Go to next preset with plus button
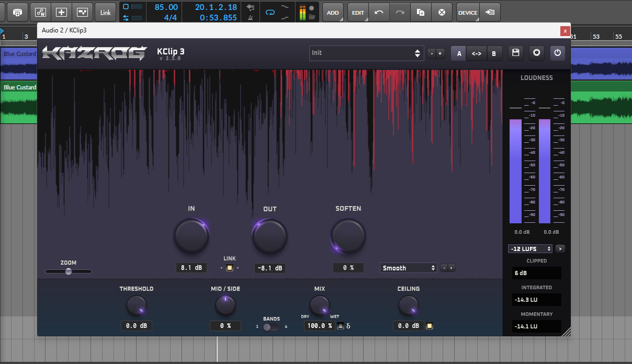This screenshot has height=364, width=632. 440,53
